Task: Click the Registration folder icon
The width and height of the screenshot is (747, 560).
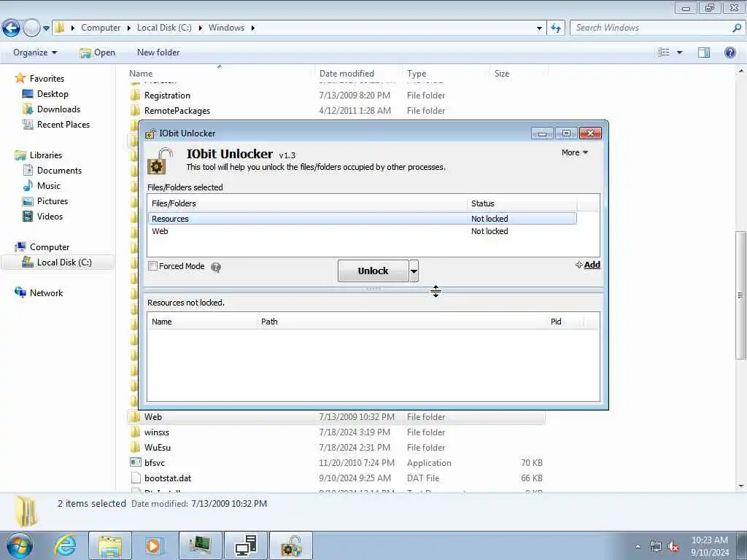Action: pyautogui.click(x=136, y=96)
